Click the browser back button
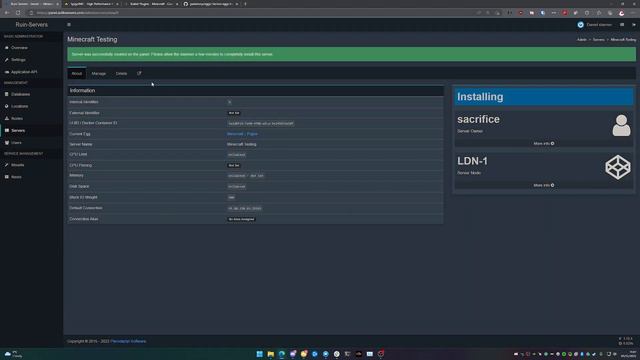 pyautogui.click(x=7, y=13)
